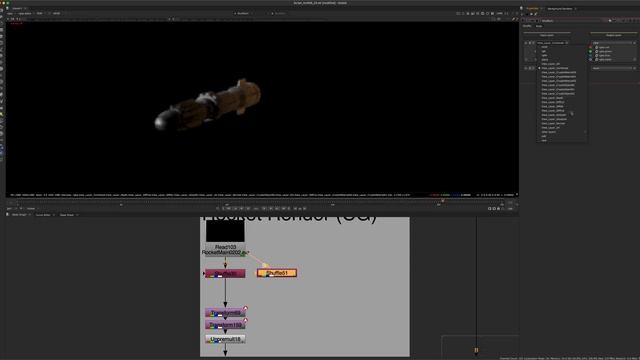Open the viewer sRGB process dropdown

coord(57,13)
